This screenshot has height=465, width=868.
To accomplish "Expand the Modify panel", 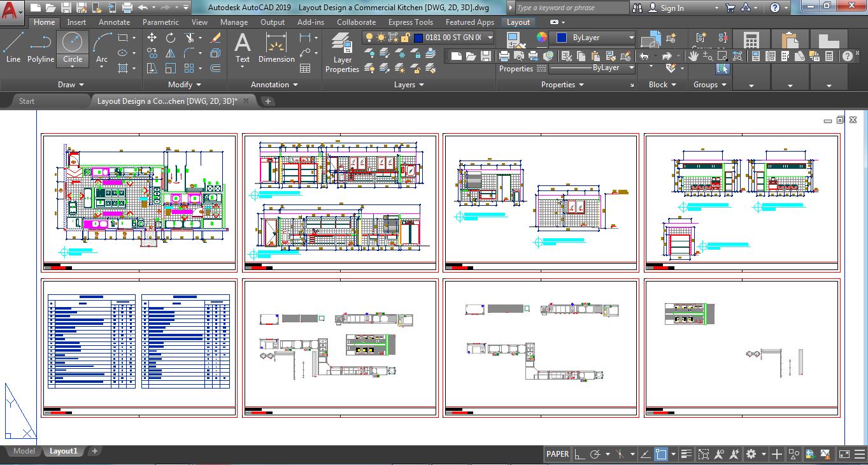I will coord(185,84).
